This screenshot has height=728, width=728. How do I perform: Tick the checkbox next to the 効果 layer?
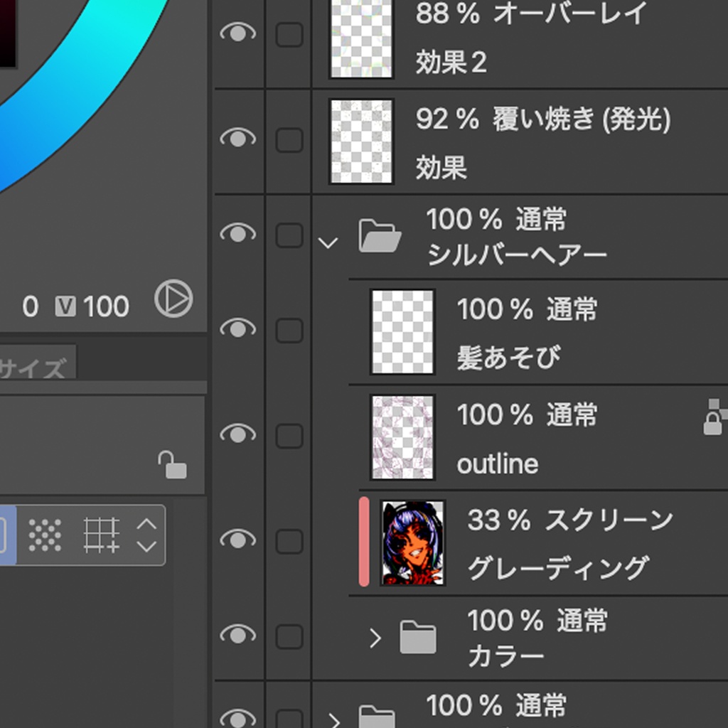tap(289, 140)
